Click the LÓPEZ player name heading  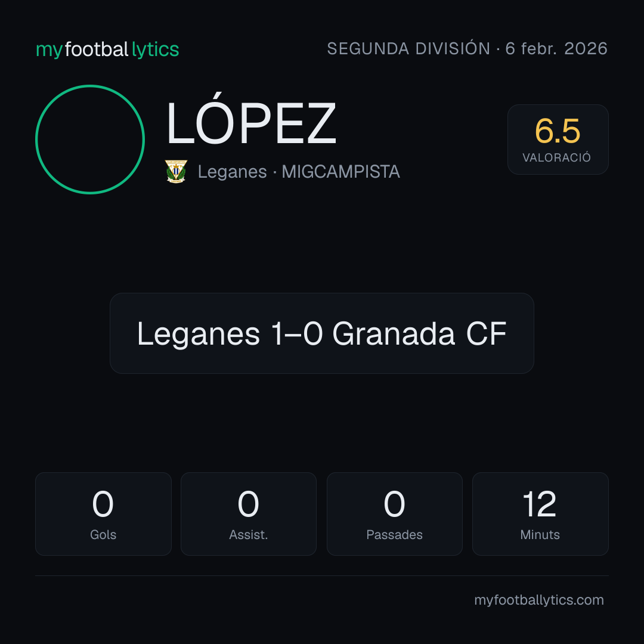pyautogui.click(x=252, y=120)
